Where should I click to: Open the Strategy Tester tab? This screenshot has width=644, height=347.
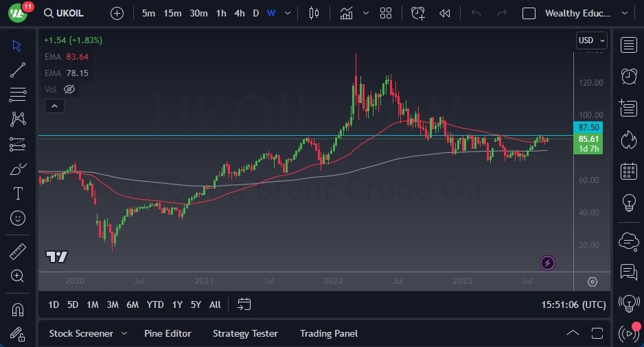click(x=245, y=333)
